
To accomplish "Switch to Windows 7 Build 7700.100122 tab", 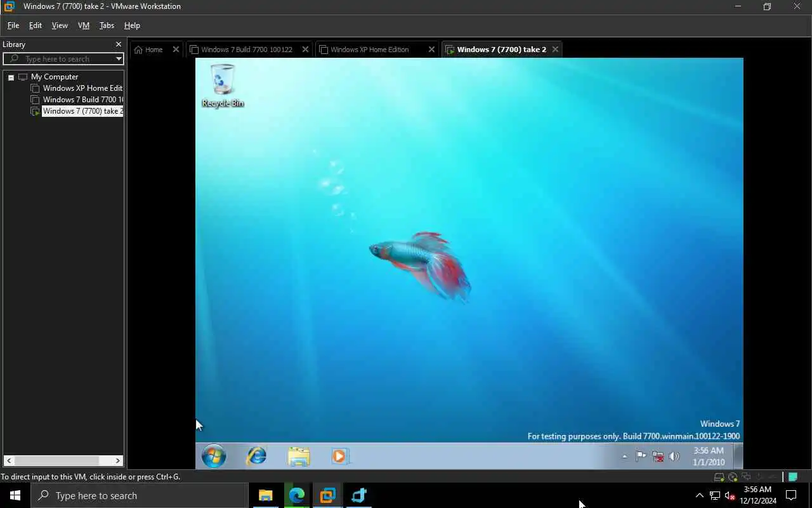I will click(247, 50).
